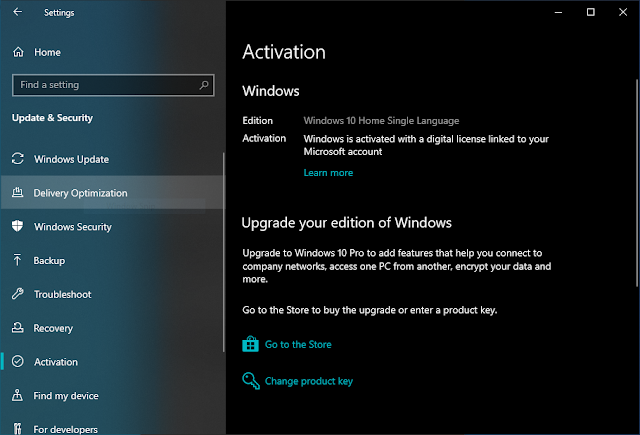Viewport: 640px width, 435px height.
Task: Click the main content scrollbar
Action: 637,183
